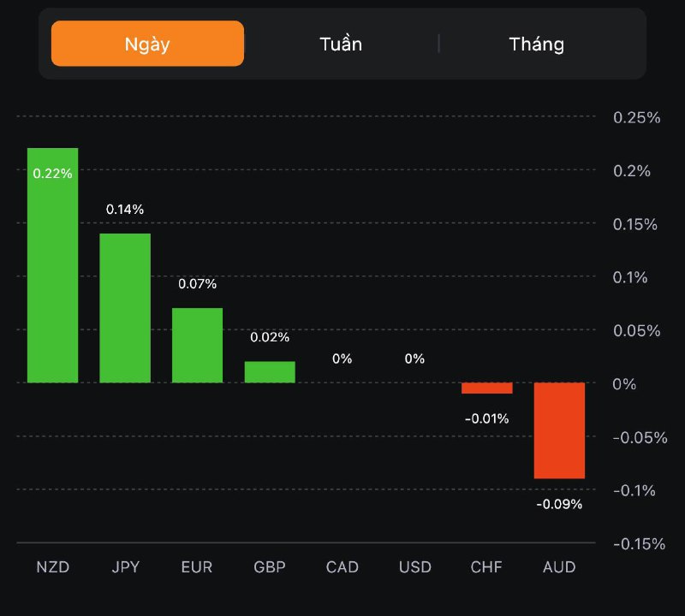Click the small green GBP bar
Screen dimensions: 685x616
pyautogui.click(x=270, y=372)
